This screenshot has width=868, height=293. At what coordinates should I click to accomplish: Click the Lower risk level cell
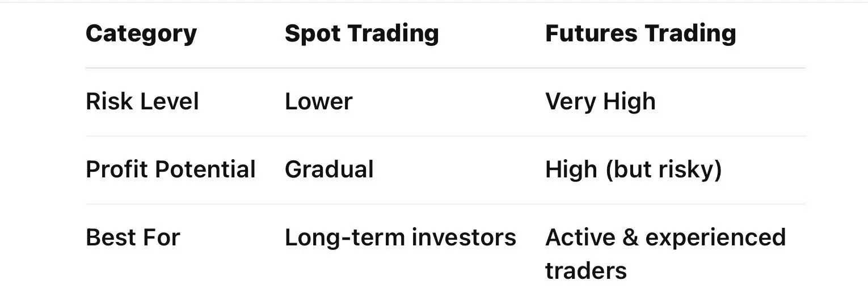318,102
